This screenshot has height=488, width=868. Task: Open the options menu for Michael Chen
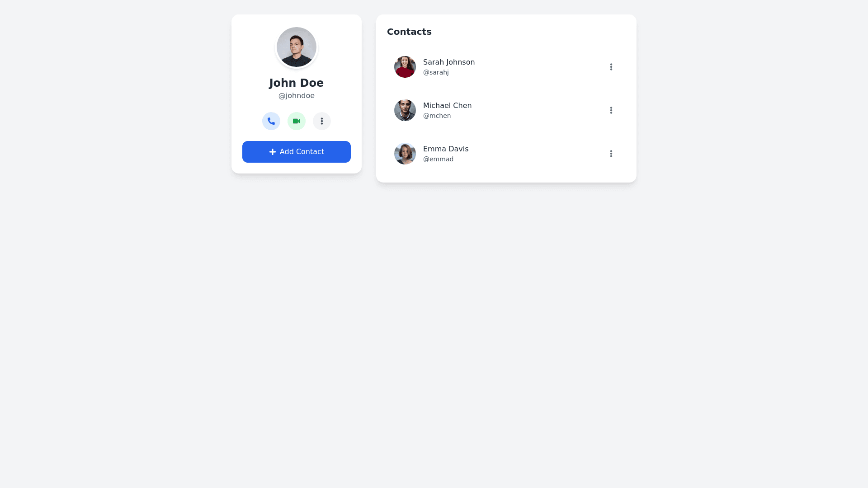[x=611, y=110]
